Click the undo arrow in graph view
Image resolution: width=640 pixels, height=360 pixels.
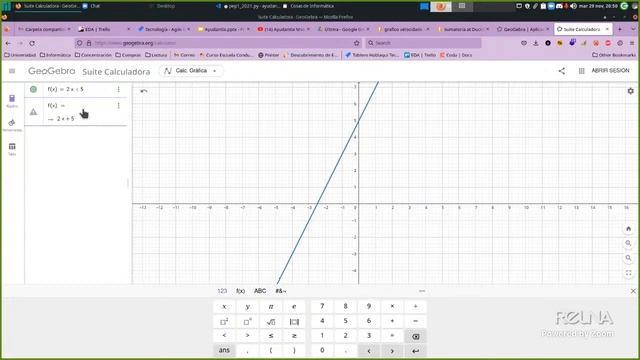[144, 91]
